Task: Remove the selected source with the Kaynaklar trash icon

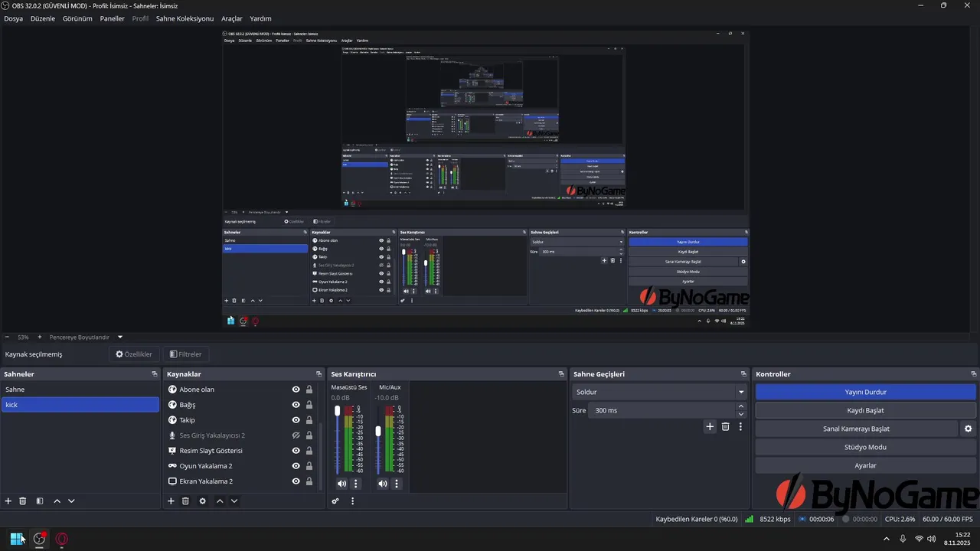Action: point(185,501)
